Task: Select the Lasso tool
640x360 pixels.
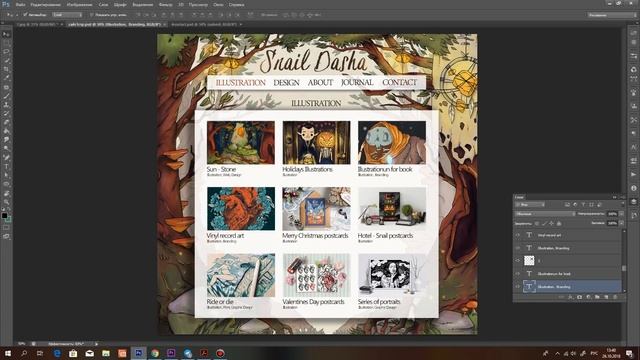Action: click(6, 52)
